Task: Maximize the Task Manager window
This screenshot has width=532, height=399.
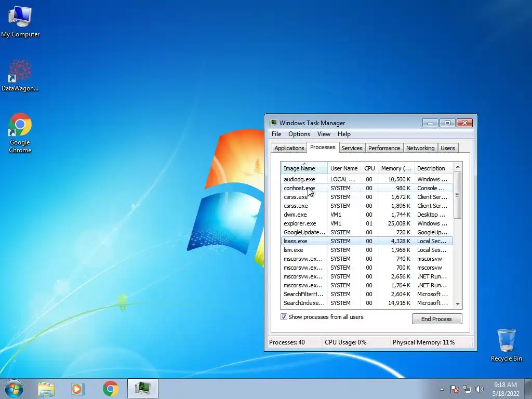Action: (x=447, y=123)
